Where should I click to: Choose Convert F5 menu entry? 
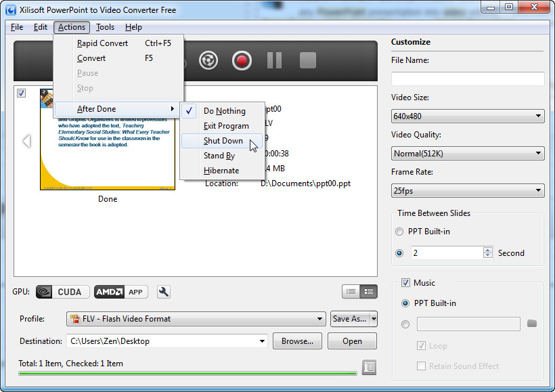(118, 58)
